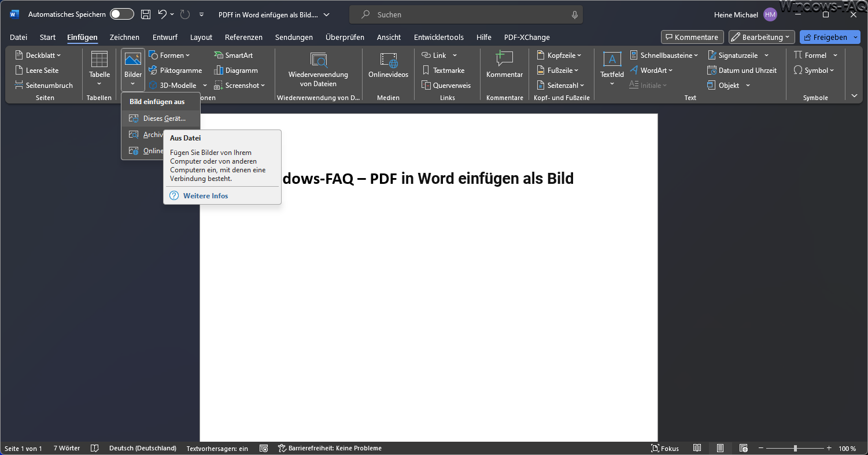
Task: Save document with the floppy disk icon
Action: (x=146, y=14)
